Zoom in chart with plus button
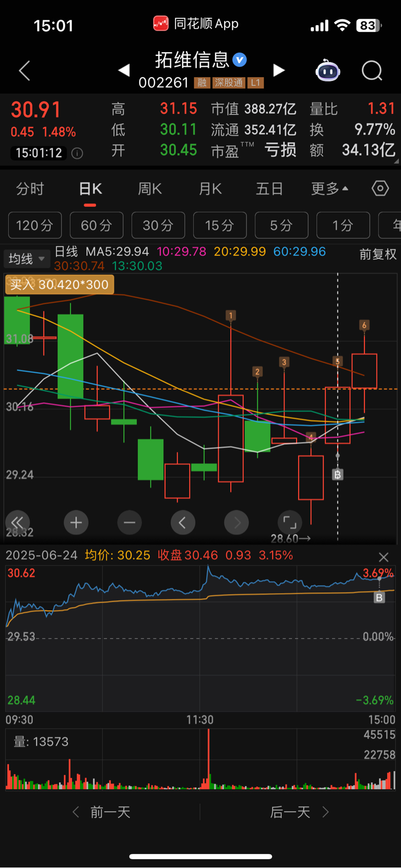 coord(76,522)
